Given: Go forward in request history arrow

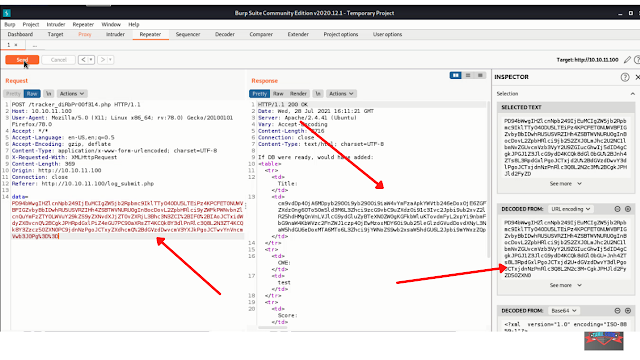Looking at the screenshot, I should tap(103, 60).
